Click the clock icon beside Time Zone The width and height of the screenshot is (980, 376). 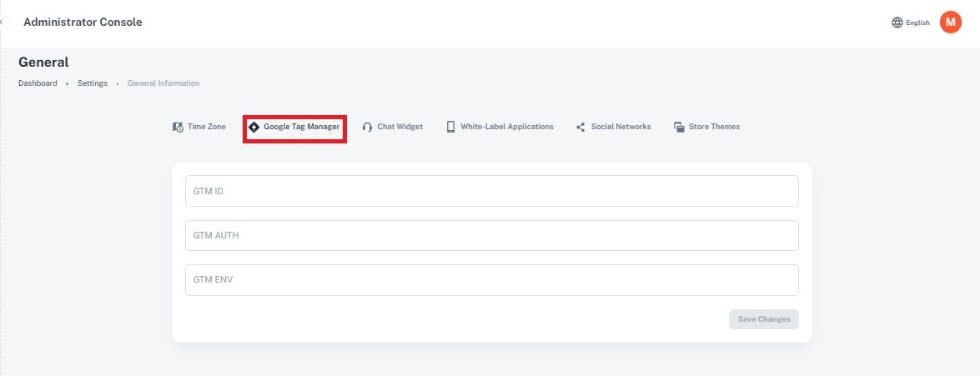tap(178, 128)
